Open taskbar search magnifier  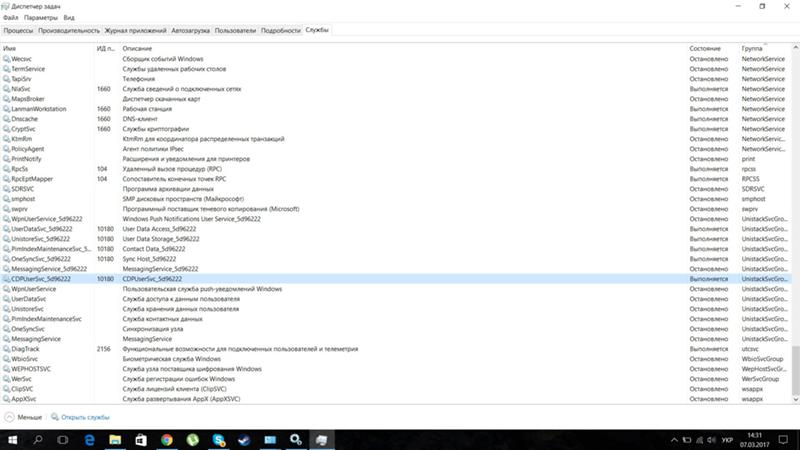(37, 440)
